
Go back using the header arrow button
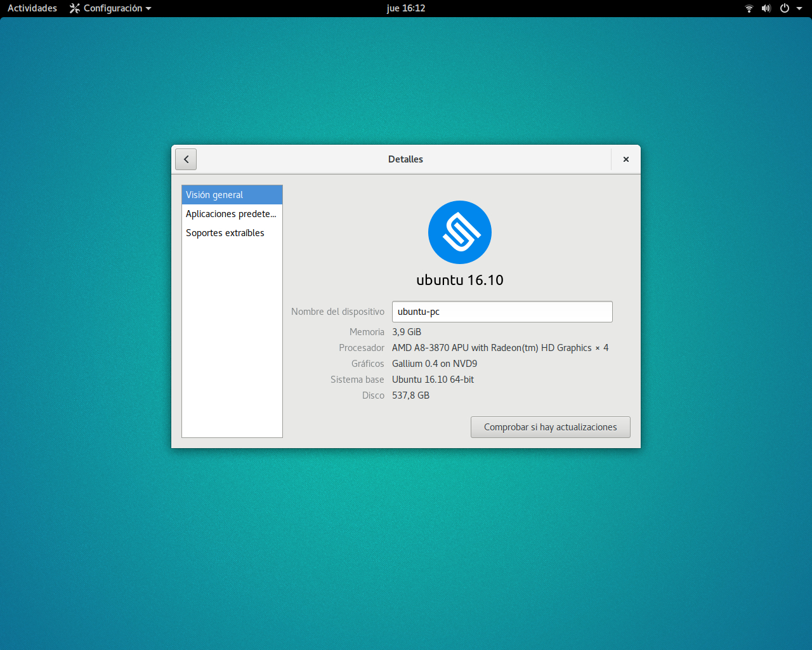click(186, 159)
